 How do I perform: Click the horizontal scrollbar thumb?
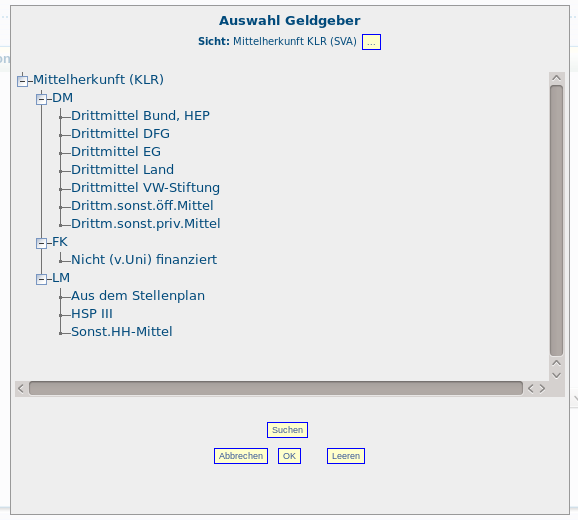tap(276, 388)
